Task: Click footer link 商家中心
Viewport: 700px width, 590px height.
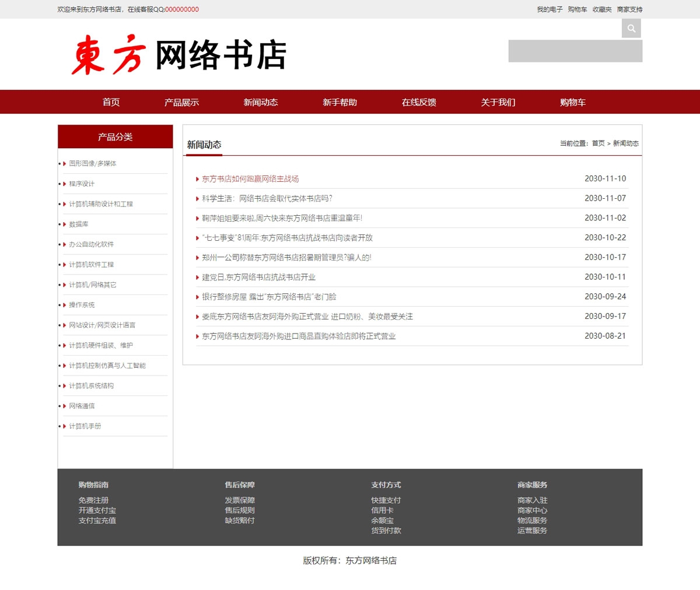Action: [533, 510]
